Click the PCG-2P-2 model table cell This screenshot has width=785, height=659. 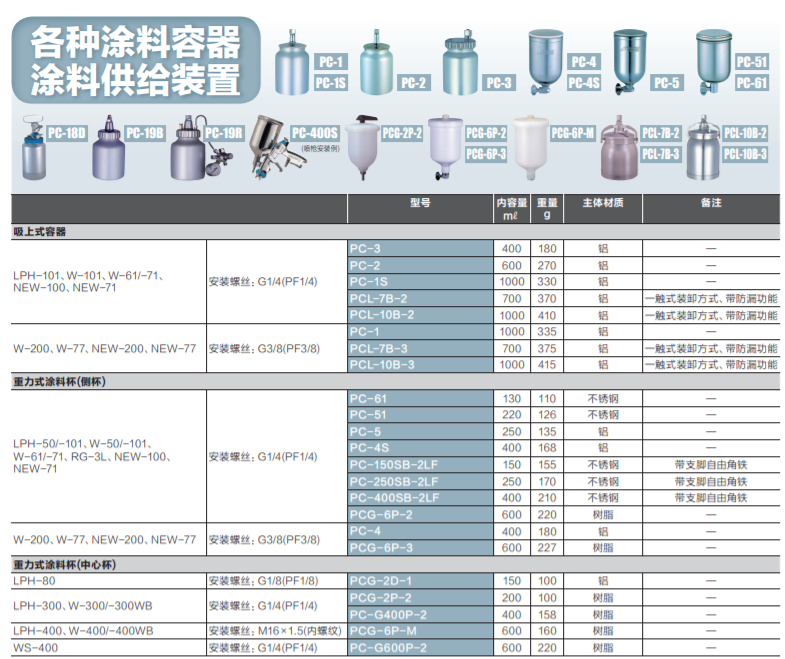(420, 598)
